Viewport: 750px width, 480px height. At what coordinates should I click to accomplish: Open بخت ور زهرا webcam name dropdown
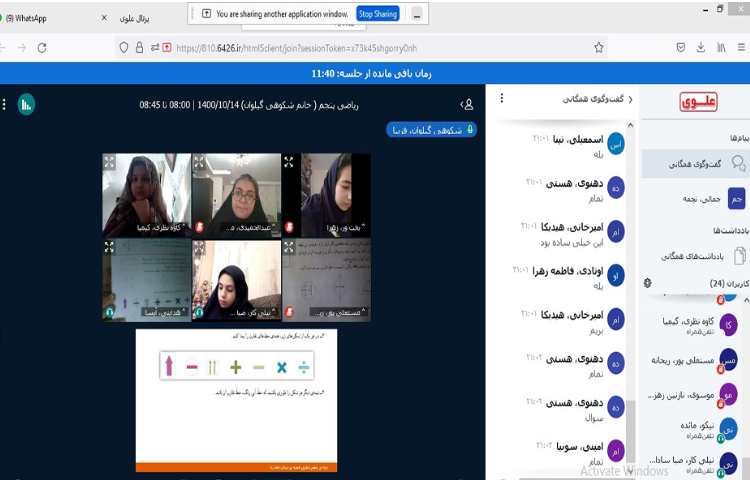click(x=345, y=228)
